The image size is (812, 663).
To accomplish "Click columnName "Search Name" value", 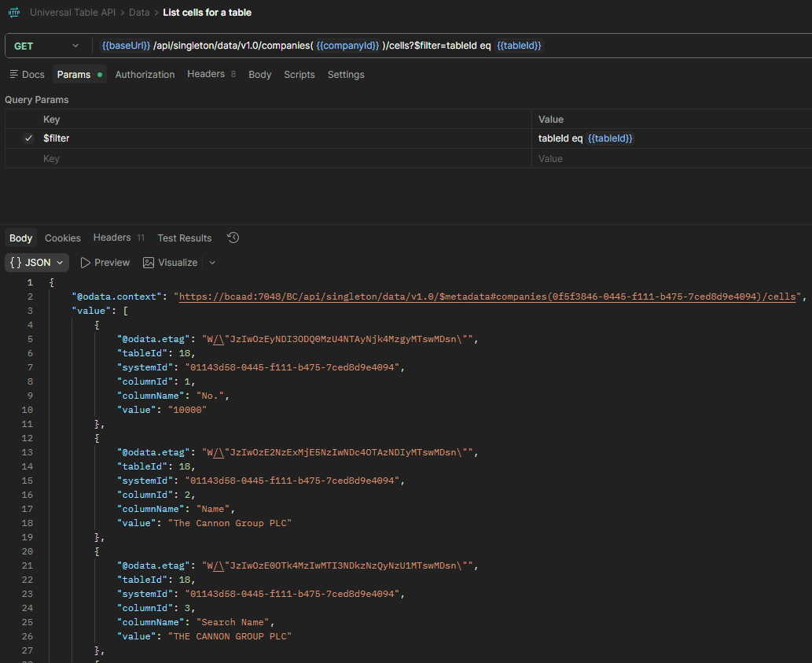I will tap(233, 622).
